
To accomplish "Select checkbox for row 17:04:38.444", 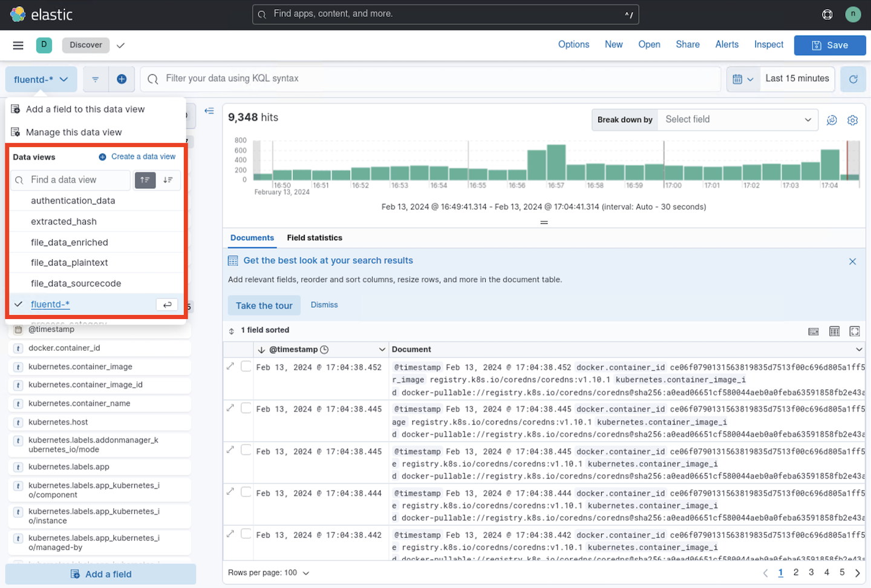I will [246, 492].
